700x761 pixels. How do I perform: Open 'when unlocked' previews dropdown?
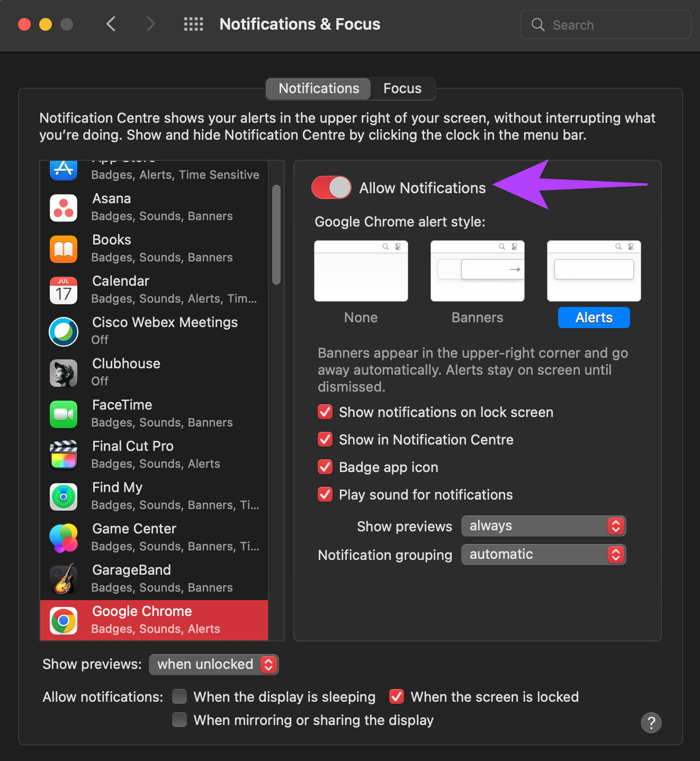click(214, 665)
